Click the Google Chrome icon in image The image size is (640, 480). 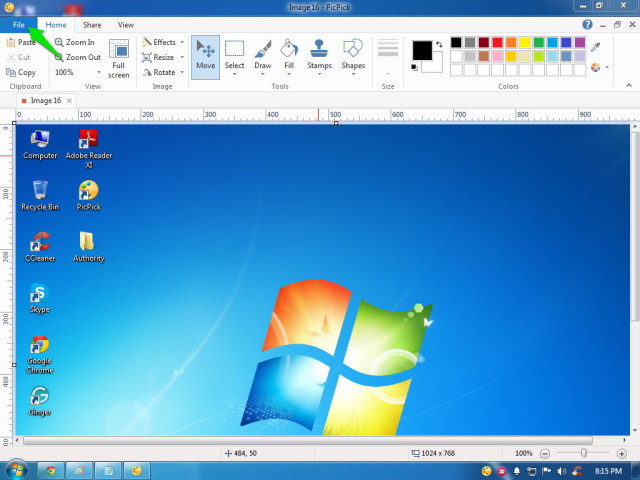click(40, 355)
